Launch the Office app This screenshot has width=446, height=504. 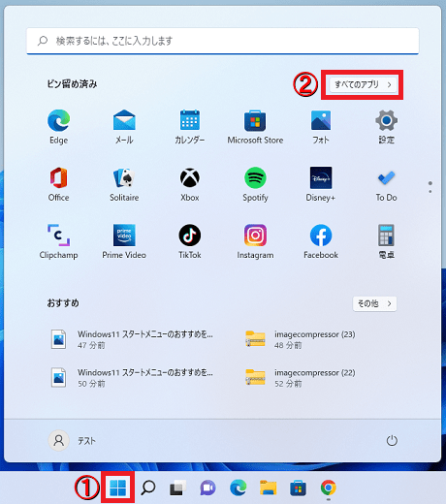coord(58,184)
